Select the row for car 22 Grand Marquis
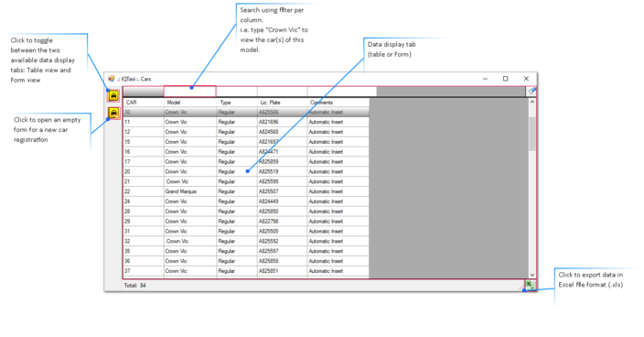Screen dimensions: 644x337 point(246,191)
